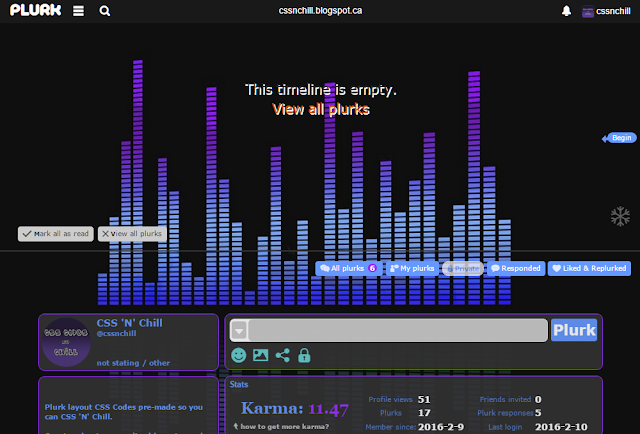640x434 pixels.
Task: Select the Private filter tab
Action: click(x=463, y=269)
